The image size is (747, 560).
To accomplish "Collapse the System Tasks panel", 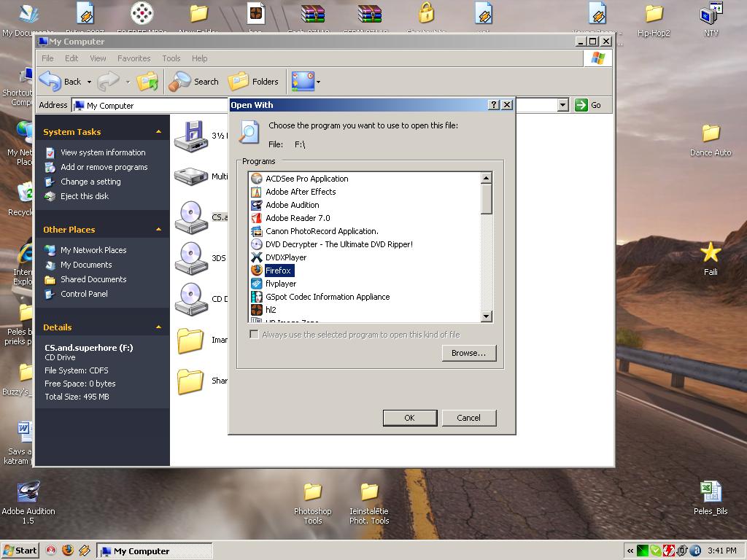I will click(x=158, y=132).
